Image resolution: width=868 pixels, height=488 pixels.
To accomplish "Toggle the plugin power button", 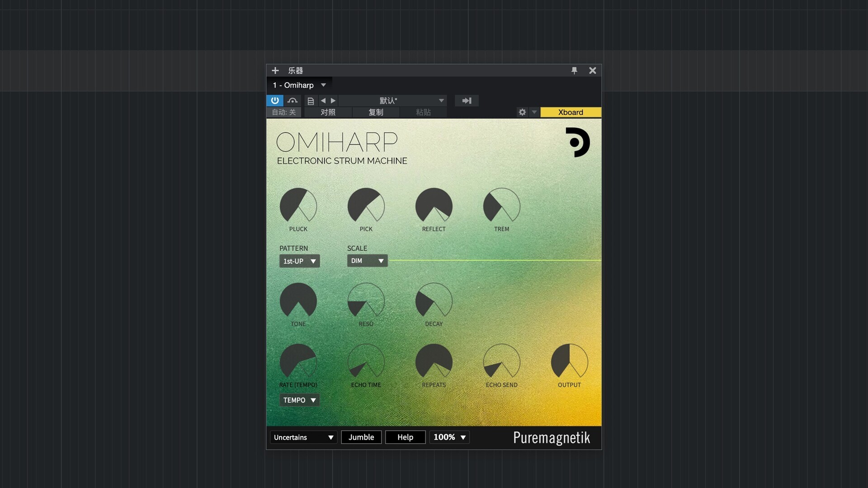I will pyautogui.click(x=275, y=100).
